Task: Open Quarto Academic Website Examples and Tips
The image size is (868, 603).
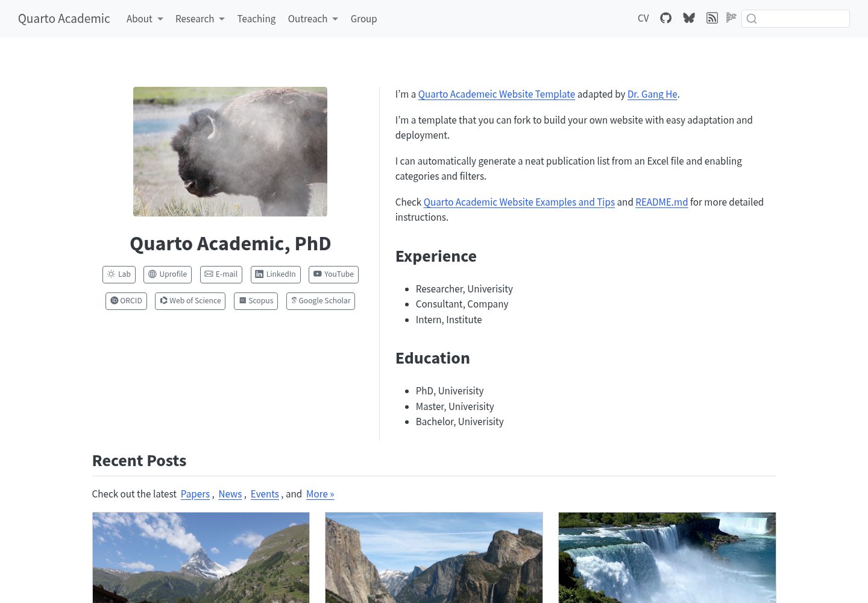Action: [x=519, y=202]
